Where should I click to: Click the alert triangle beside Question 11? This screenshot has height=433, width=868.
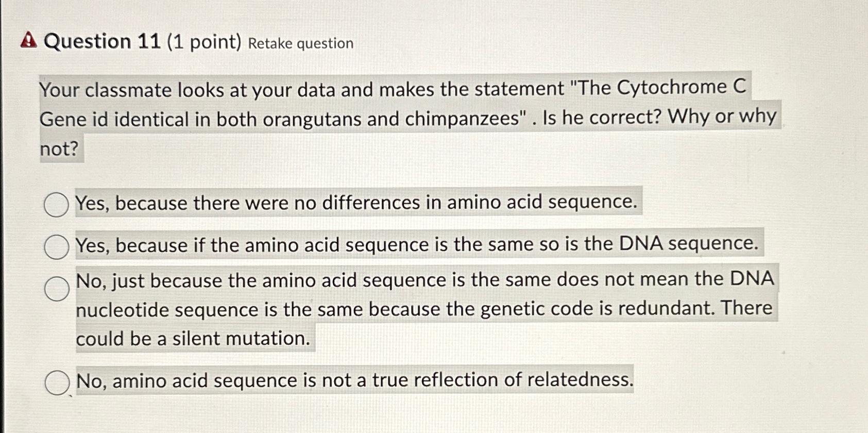[28, 41]
